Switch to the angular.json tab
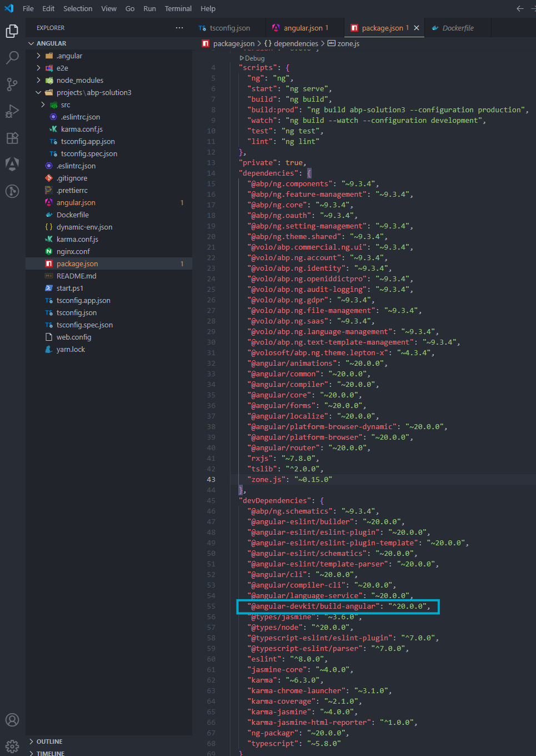 coord(303,28)
